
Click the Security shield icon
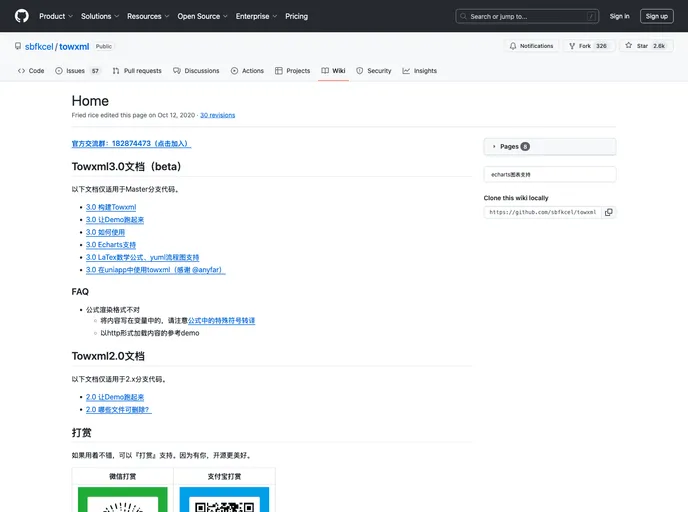(x=359, y=71)
